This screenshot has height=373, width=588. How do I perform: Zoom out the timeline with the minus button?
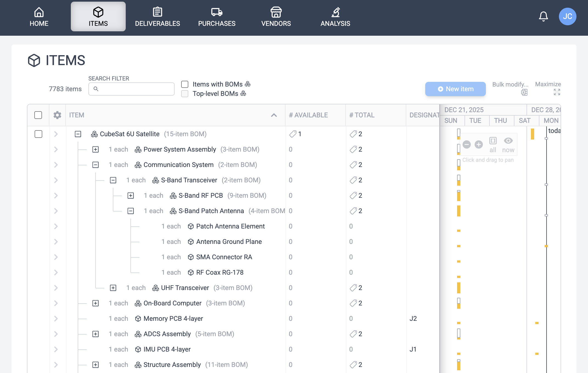point(467,144)
